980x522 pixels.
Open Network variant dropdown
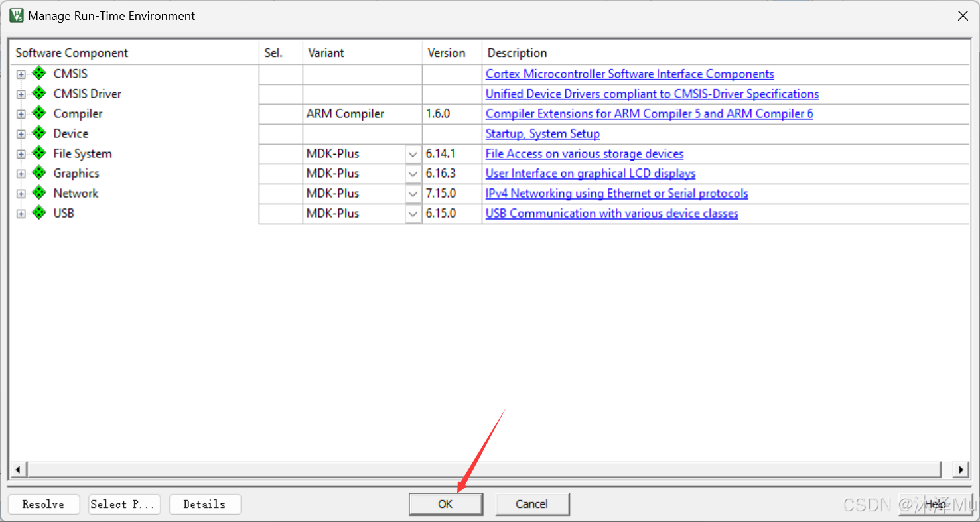tap(413, 194)
